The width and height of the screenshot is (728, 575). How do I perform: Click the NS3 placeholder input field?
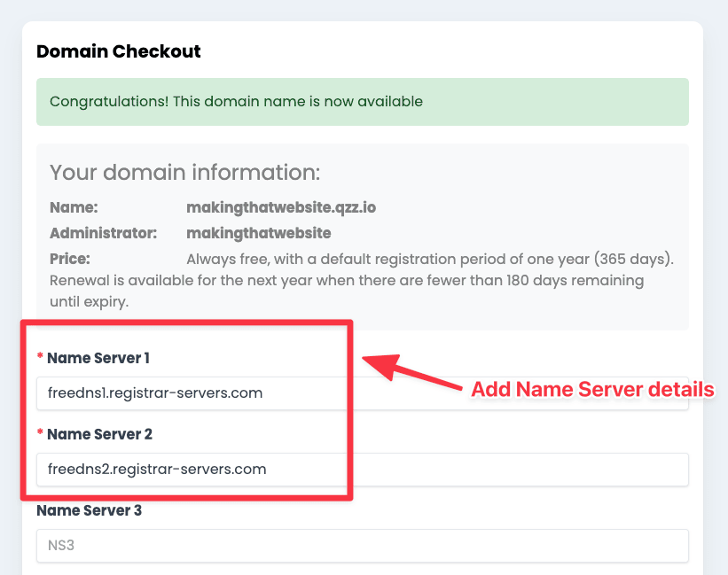pyautogui.click(x=362, y=546)
